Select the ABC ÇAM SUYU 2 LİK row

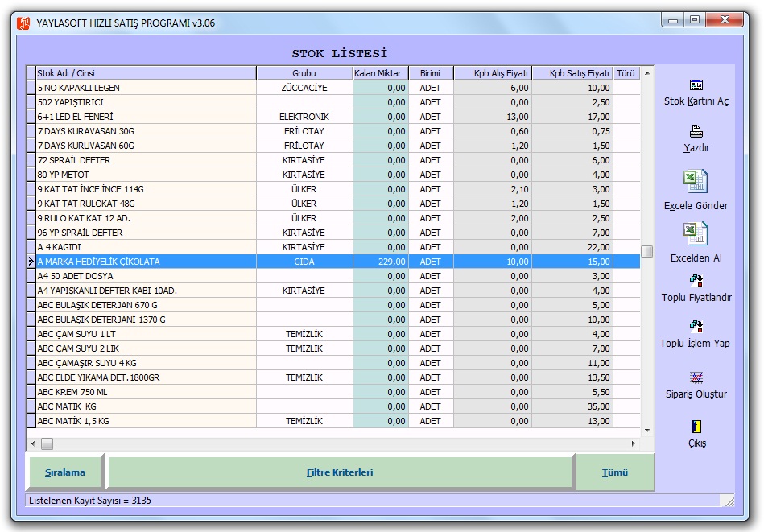333,348
